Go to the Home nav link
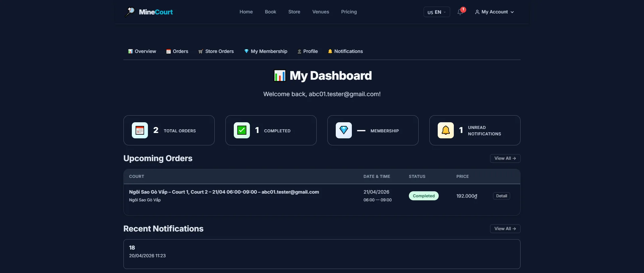 [246, 12]
